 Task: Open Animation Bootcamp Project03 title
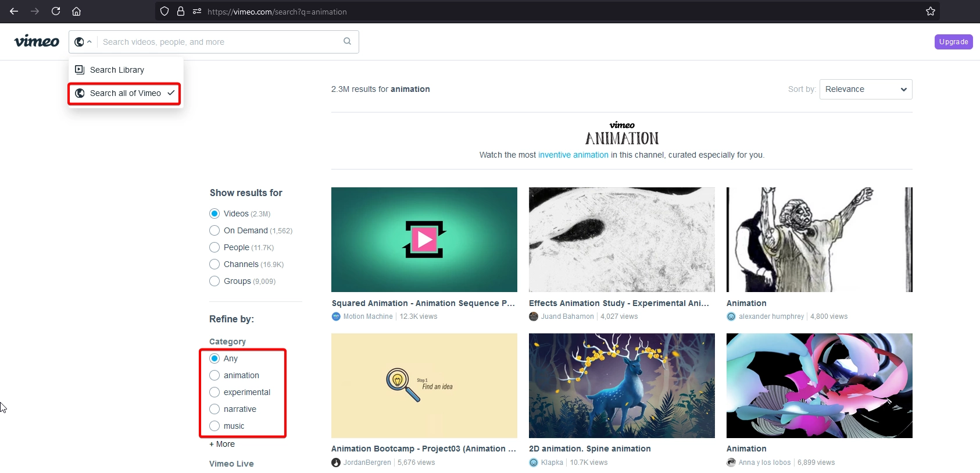(423, 449)
